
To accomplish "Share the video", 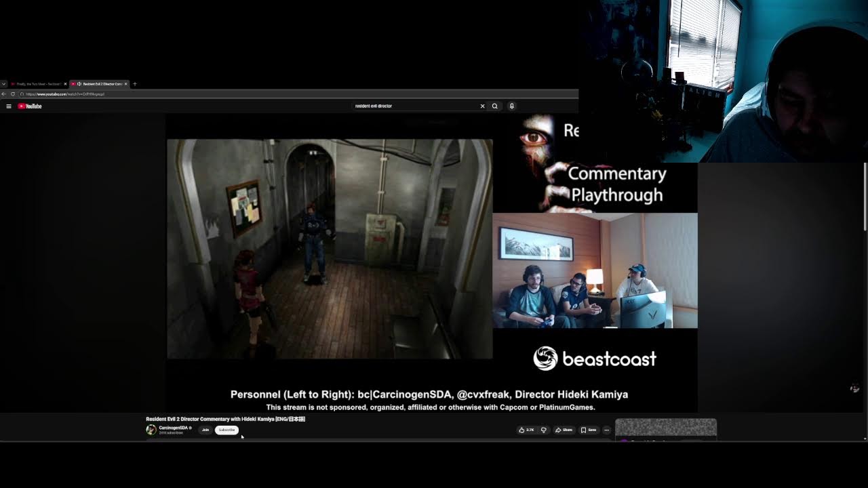I will click(564, 430).
